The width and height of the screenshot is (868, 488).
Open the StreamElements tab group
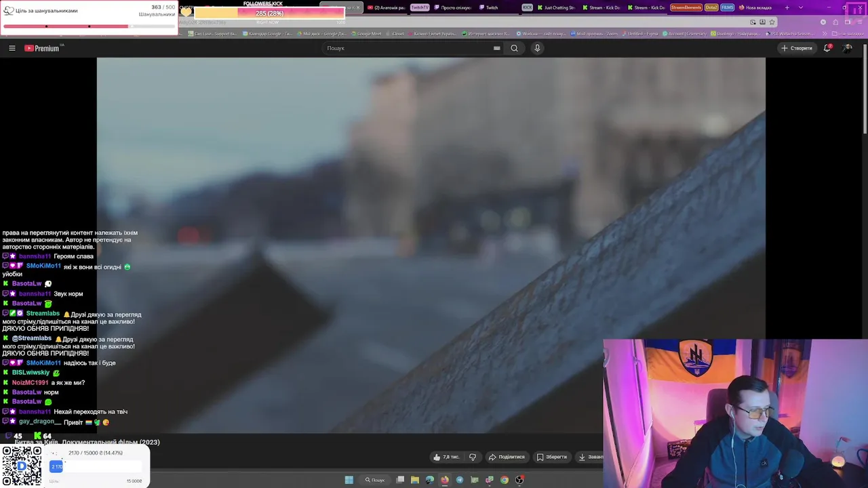click(686, 7)
